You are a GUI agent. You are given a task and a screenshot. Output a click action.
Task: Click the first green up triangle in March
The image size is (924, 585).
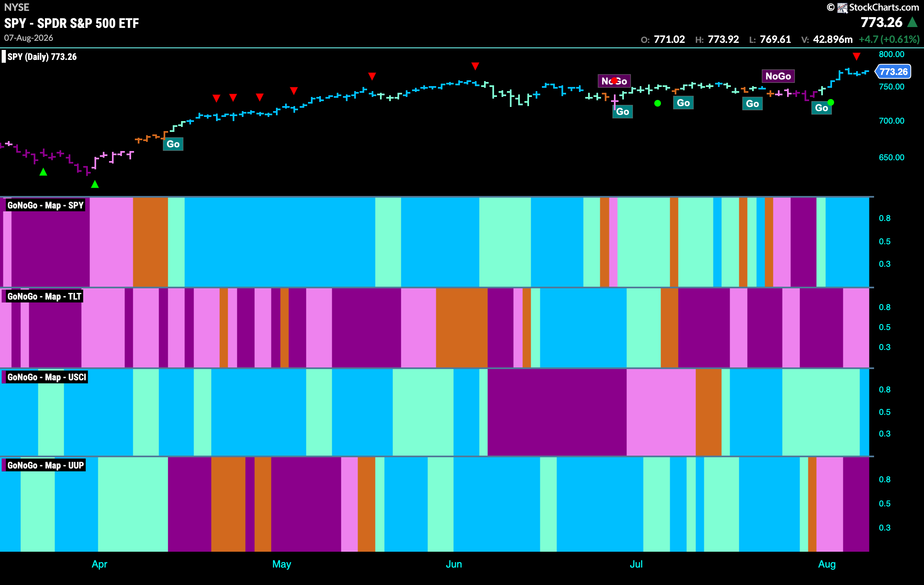click(x=43, y=172)
